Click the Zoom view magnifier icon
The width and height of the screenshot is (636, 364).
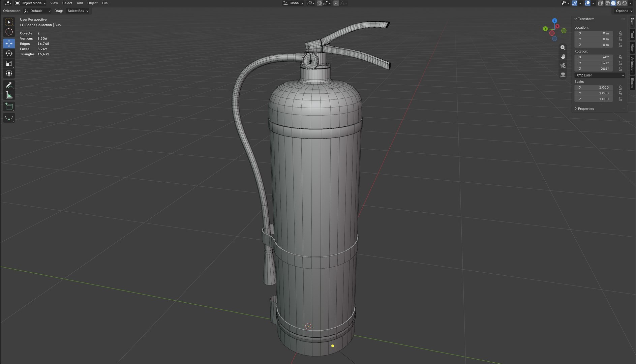click(x=563, y=48)
